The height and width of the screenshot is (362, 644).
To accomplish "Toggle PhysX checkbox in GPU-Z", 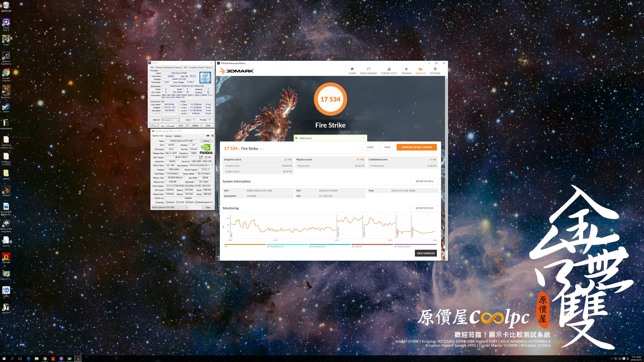I will (187, 202).
